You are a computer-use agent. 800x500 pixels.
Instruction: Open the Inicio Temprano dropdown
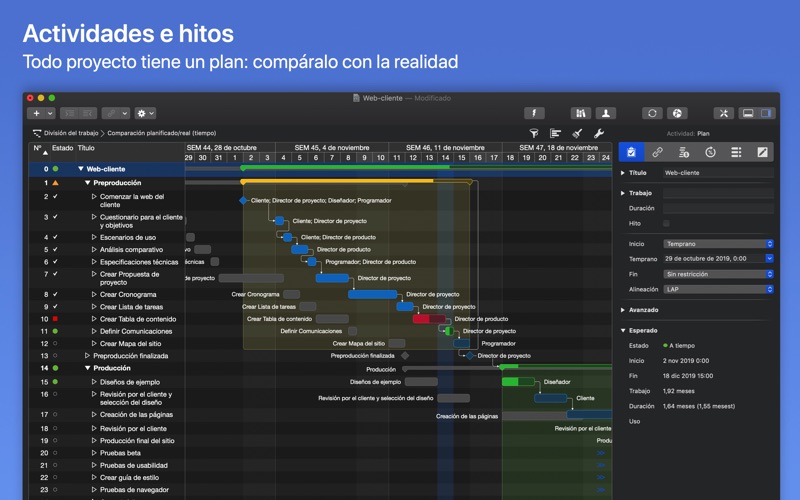[x=718, y=244]
